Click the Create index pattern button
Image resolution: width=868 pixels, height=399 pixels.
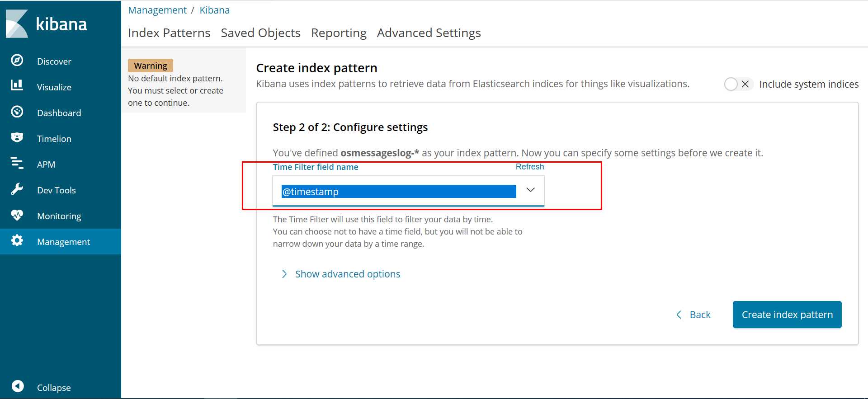click(x=787, y=315)
